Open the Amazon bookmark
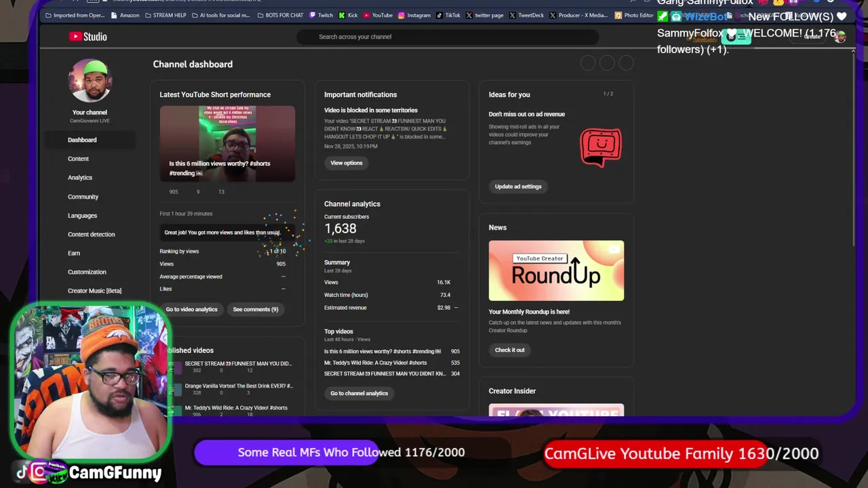868x488 pixels. click(125, 15)
